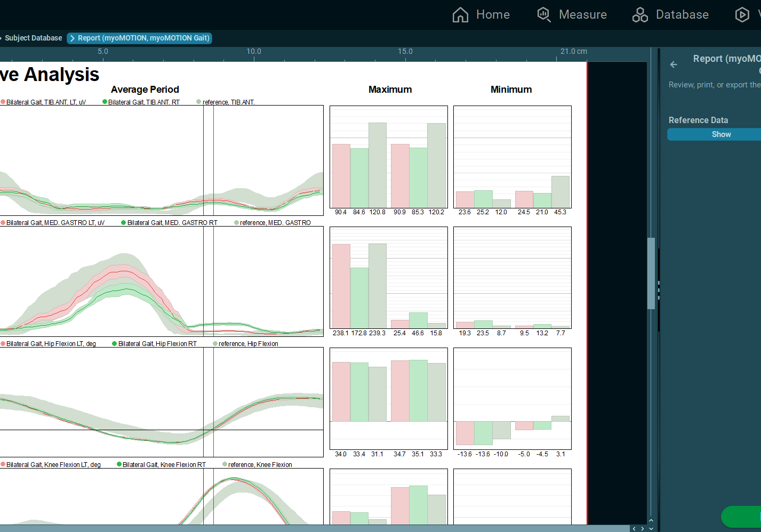Viewport: 761px width, 532px height.
Task: Click 'Bilateral Gait, Hip Flexion LT, deg' label
Action: click(x=51, y=344)
